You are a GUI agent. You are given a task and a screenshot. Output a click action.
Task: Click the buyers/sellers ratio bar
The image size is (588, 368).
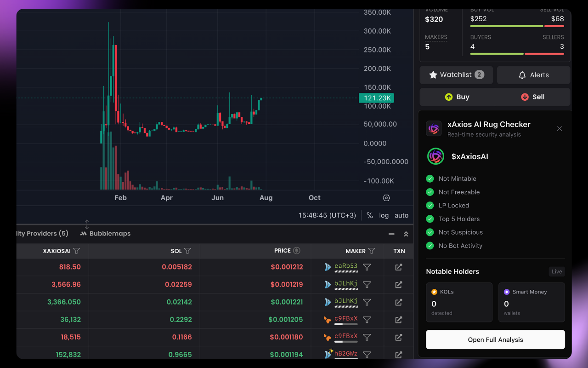(x=517, y=54)
